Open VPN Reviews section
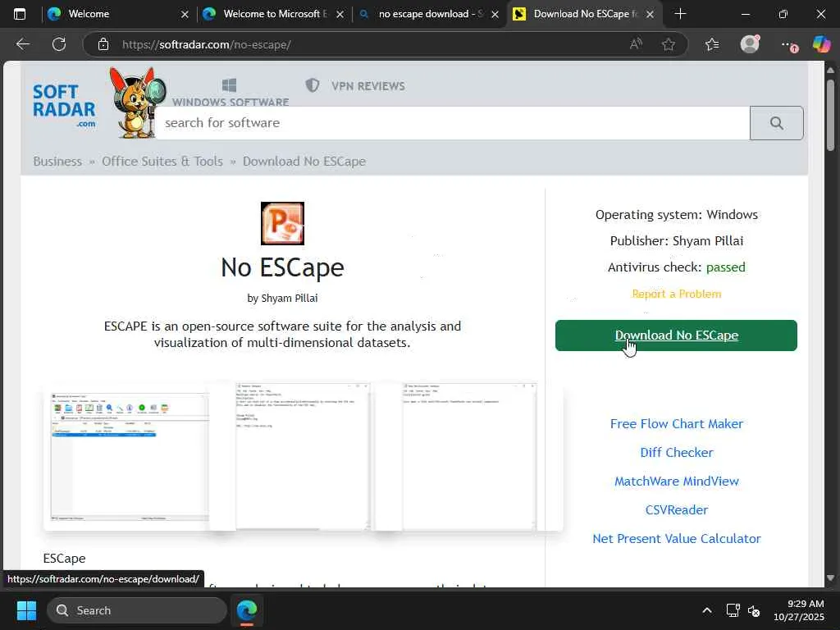Screen dimensions: 840x630 pos(355,85)
